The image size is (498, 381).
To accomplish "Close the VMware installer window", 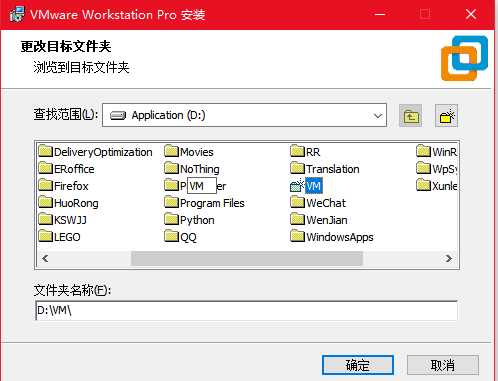I will tap(471, 14).
